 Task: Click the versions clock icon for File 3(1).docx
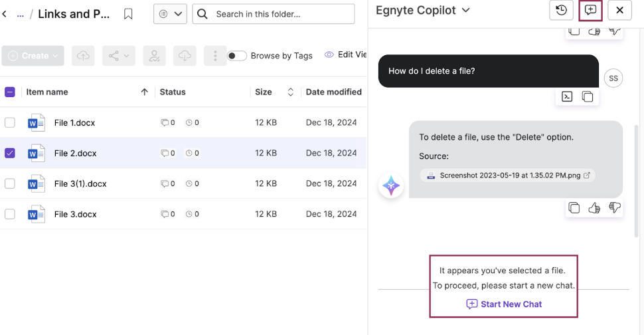(189, 183)
